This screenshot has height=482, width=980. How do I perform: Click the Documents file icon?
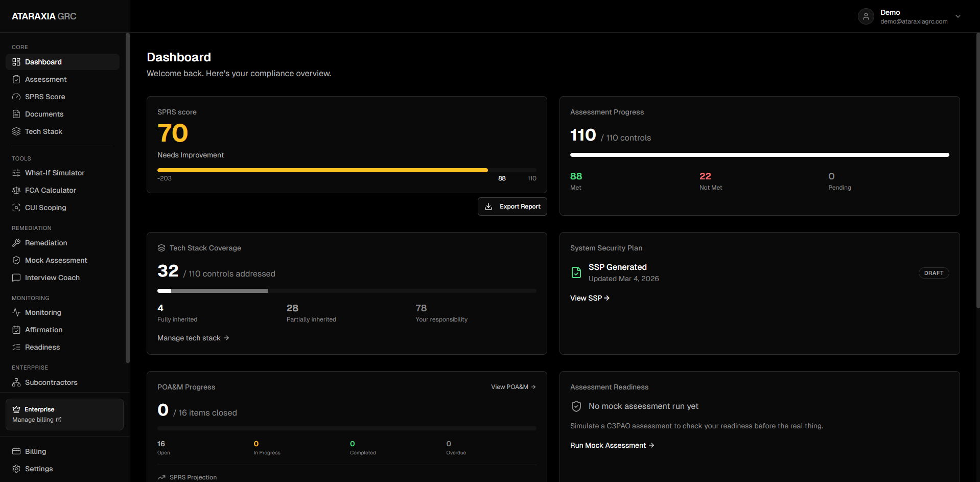[x=16, y=114]
